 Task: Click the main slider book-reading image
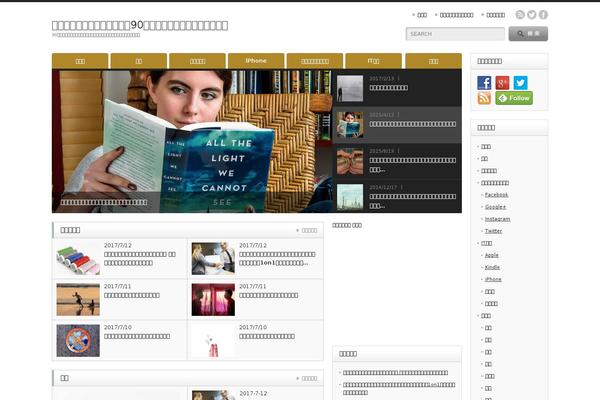coord(192,141)
